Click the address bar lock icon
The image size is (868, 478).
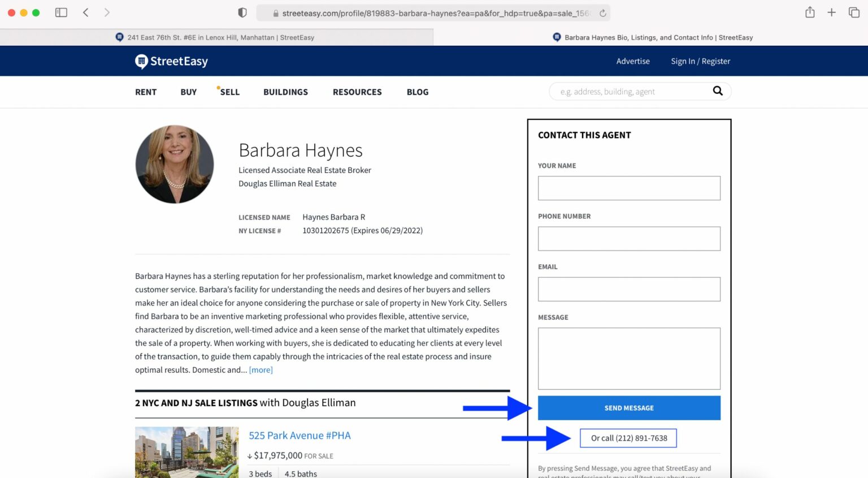click(x=276, y=13)
